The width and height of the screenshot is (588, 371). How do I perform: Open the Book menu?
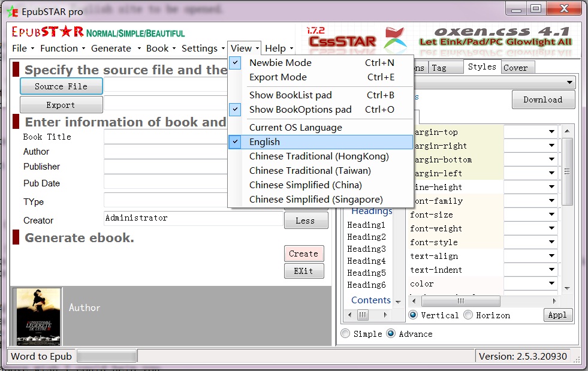tap(161, 49)
